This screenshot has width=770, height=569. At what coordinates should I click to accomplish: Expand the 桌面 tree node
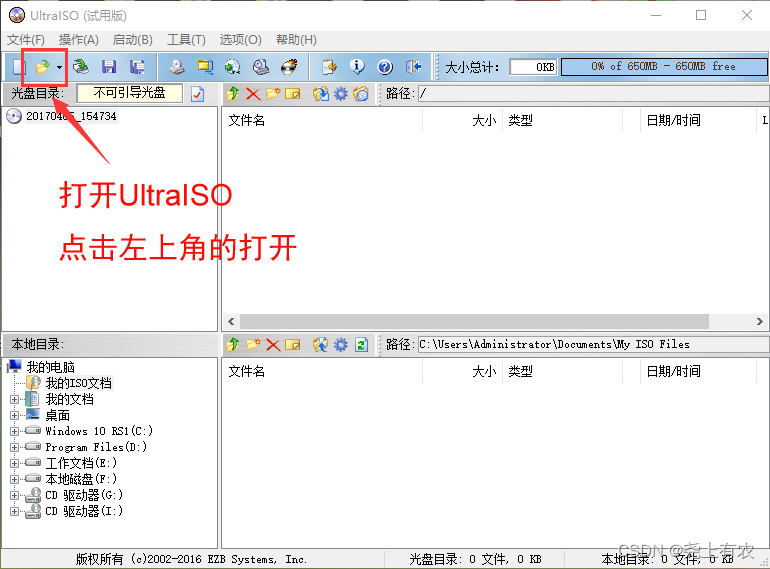pos(14,415)
